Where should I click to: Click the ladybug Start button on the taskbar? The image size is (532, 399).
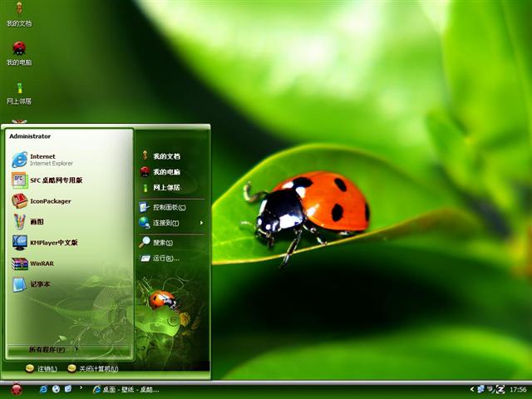[17, 389]
